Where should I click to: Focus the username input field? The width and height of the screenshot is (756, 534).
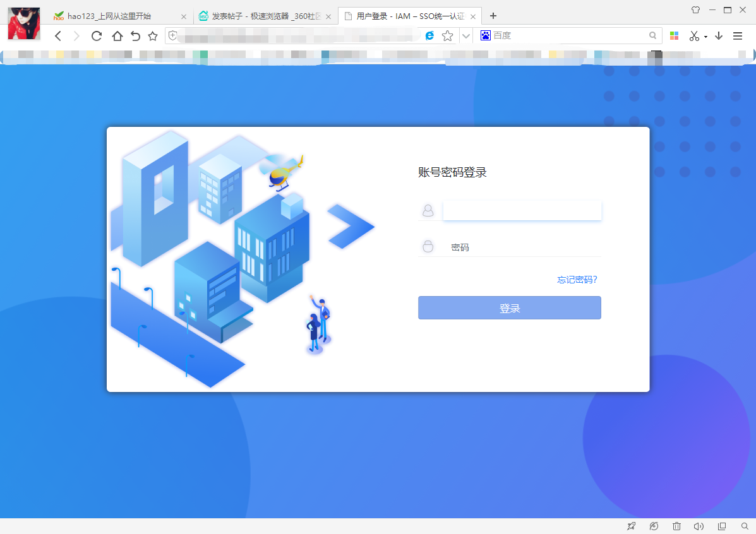(x=522, y=211)
